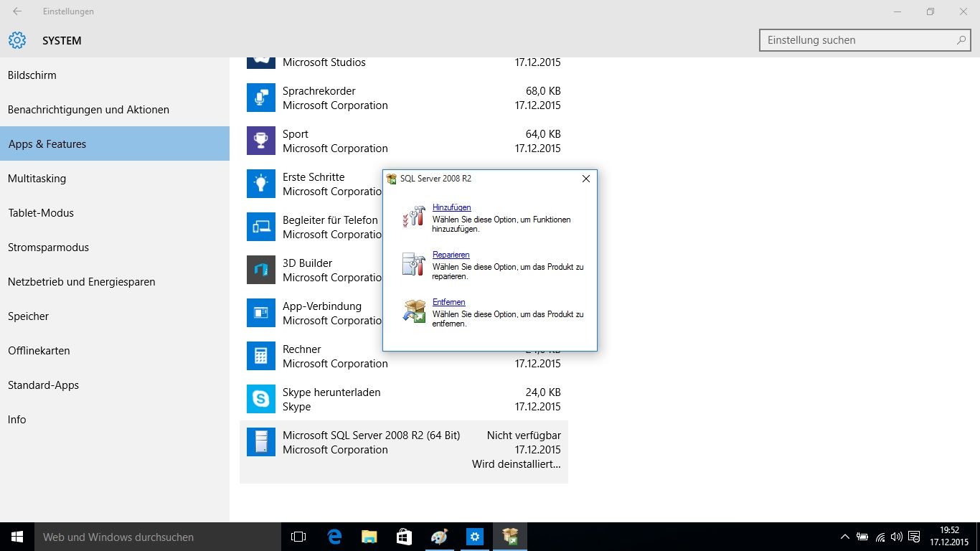Click the battery tray icon
Screen dimensions: 980x551
[x=862, y=537]
